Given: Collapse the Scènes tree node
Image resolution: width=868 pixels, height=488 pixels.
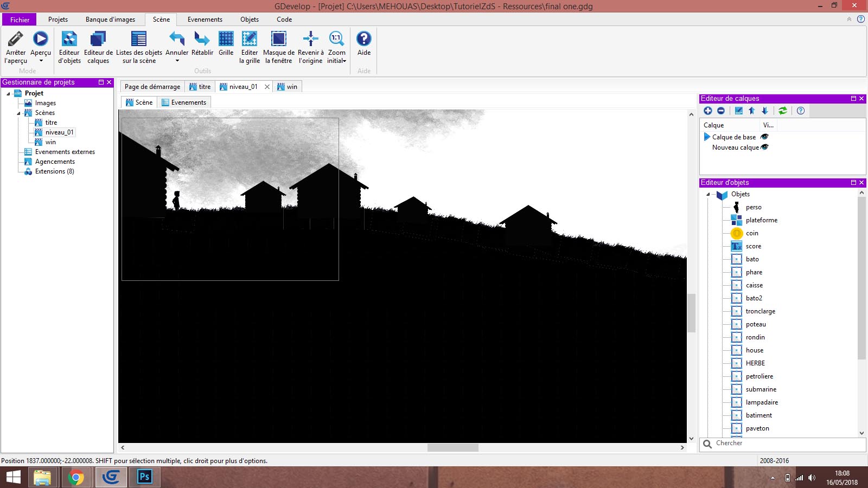Looking at the screenshot, I should (18, 113).
